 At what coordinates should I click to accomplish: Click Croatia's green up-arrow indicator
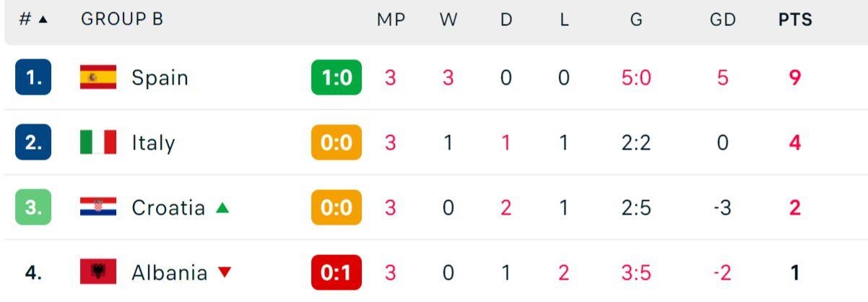point(222,208)
